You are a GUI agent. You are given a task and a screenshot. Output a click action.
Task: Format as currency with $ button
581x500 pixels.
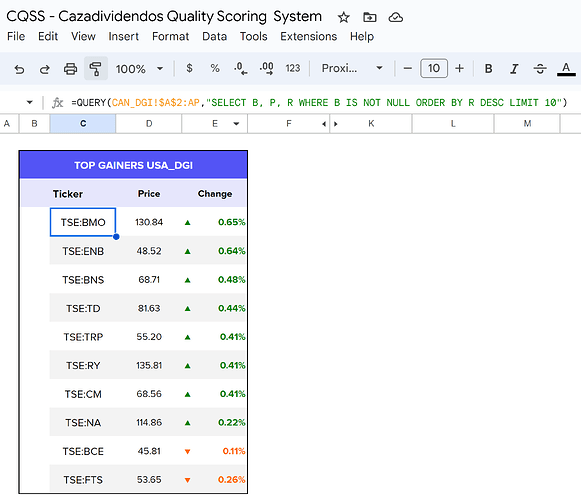click(x=189, y=68)
